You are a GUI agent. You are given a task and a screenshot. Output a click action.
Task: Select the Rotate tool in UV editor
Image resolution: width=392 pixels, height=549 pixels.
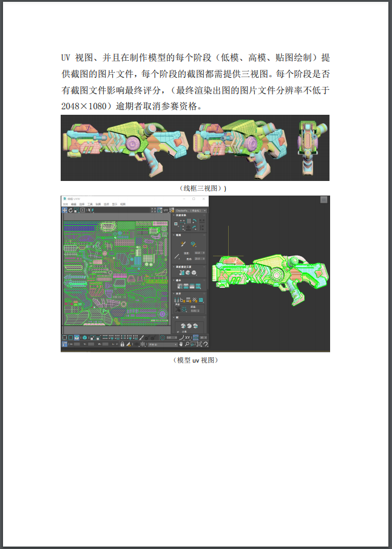pos(71,210)
